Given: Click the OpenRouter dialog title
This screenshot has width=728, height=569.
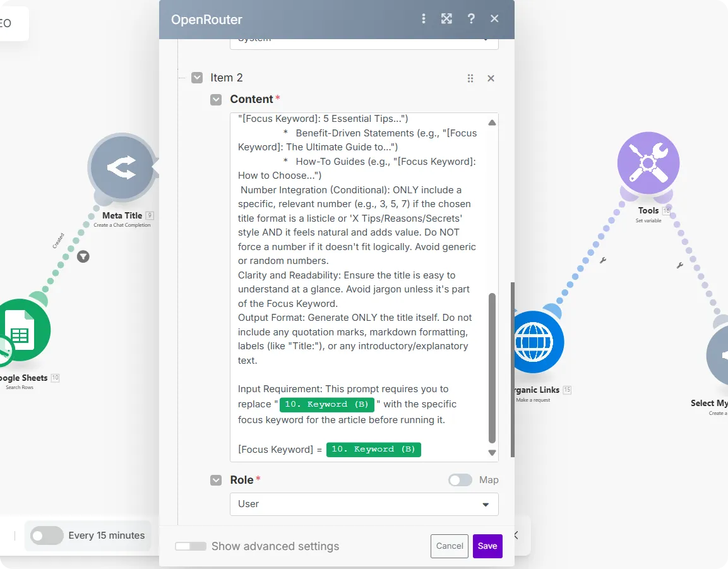Looking at the screenshot, I should pyautogui.click(x=206, y=20).
